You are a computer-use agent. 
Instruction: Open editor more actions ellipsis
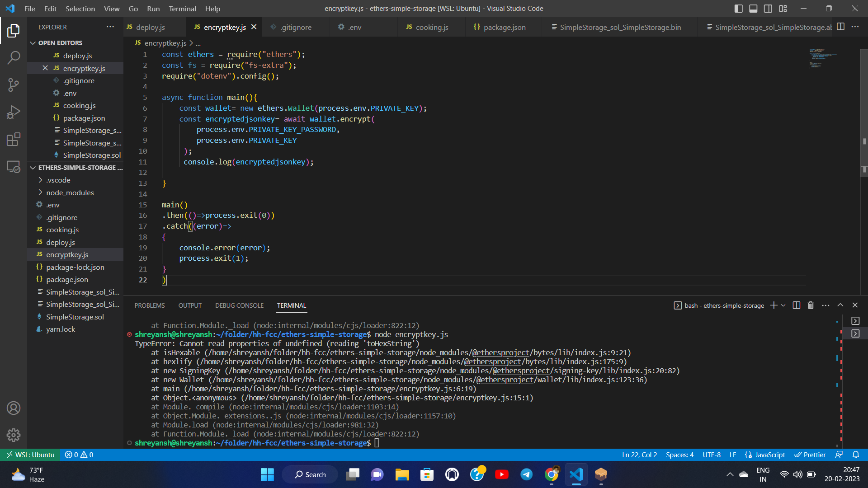point(855,27)
